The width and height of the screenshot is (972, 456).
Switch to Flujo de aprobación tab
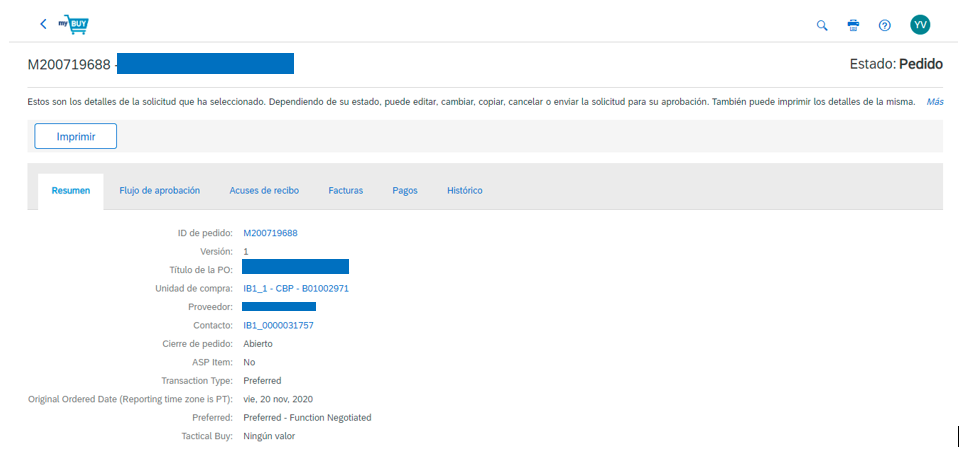coord(159,191)
